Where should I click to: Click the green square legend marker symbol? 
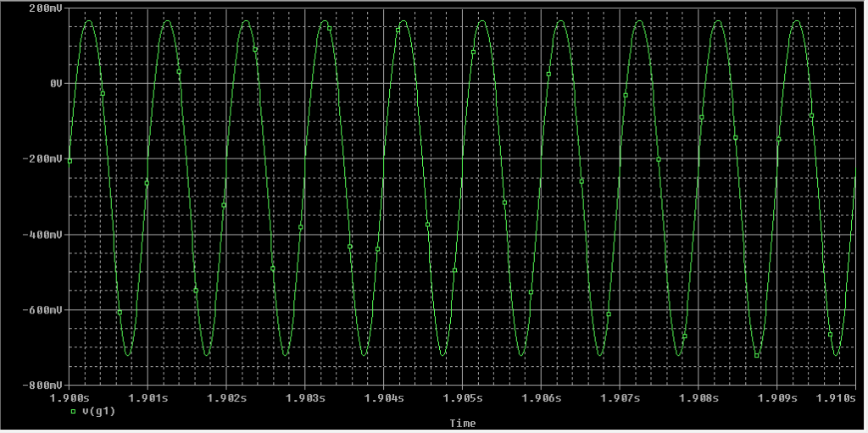point(73,411)
